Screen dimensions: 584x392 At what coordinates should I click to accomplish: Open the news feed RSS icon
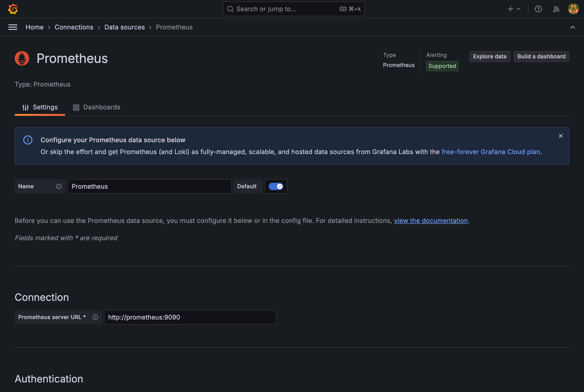point(556,9)
